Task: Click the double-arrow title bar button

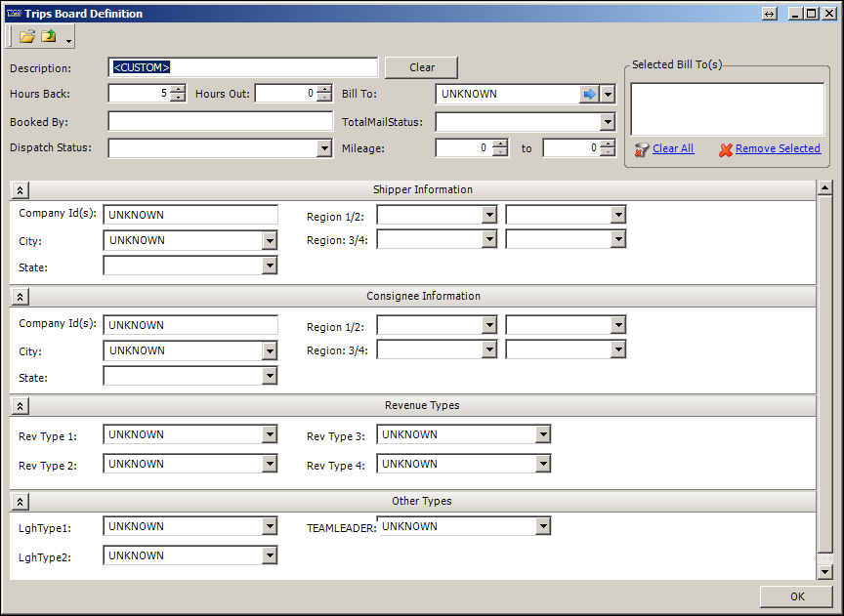Action: click(x=770, y=14)
